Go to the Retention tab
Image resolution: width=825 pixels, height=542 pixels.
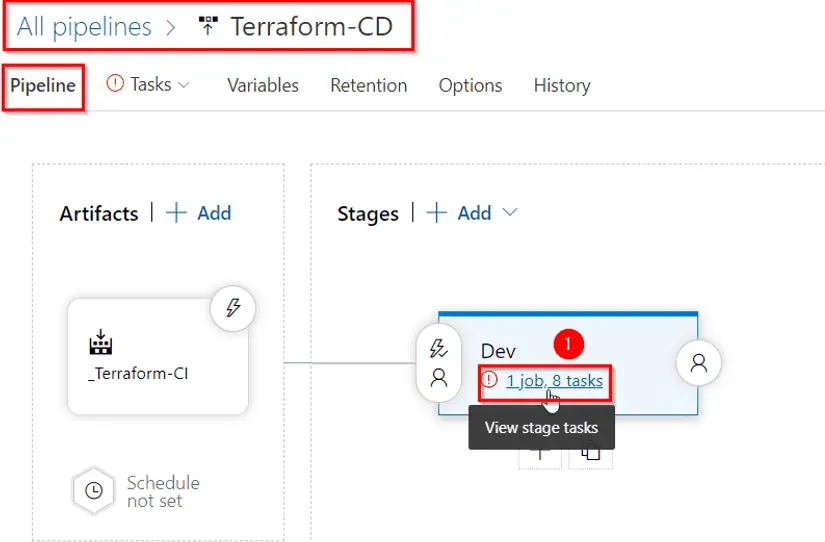point(368,86)
